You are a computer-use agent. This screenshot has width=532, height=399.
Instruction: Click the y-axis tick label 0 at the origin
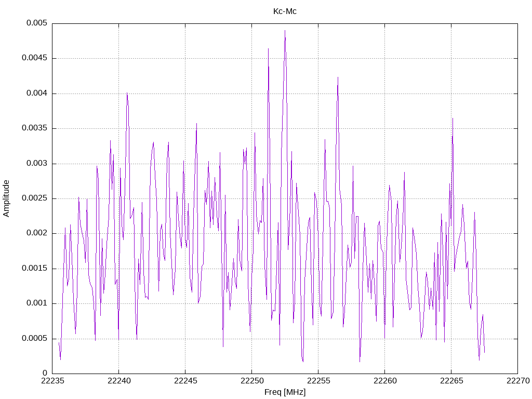click(45, 374)
